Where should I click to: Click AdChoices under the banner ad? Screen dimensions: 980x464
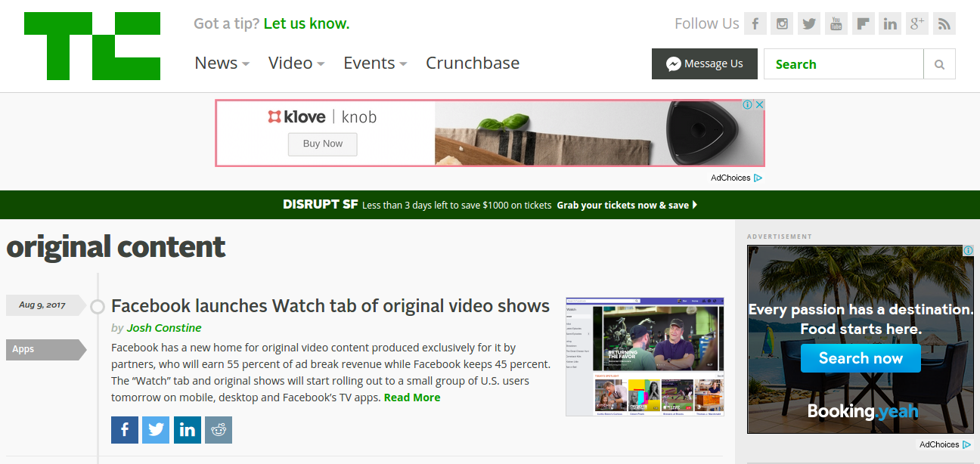coord(736,178)
